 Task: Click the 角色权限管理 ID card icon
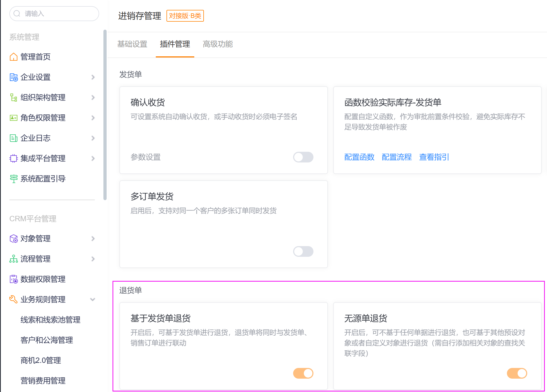[13, 118]
